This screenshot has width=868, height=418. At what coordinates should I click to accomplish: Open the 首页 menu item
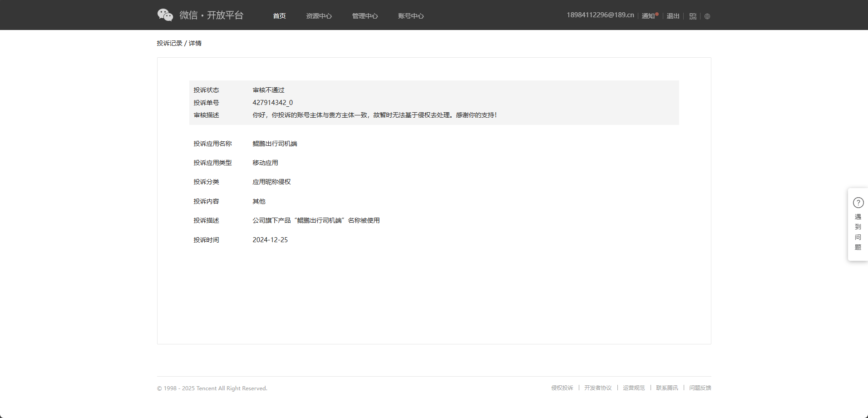[279, 16]
